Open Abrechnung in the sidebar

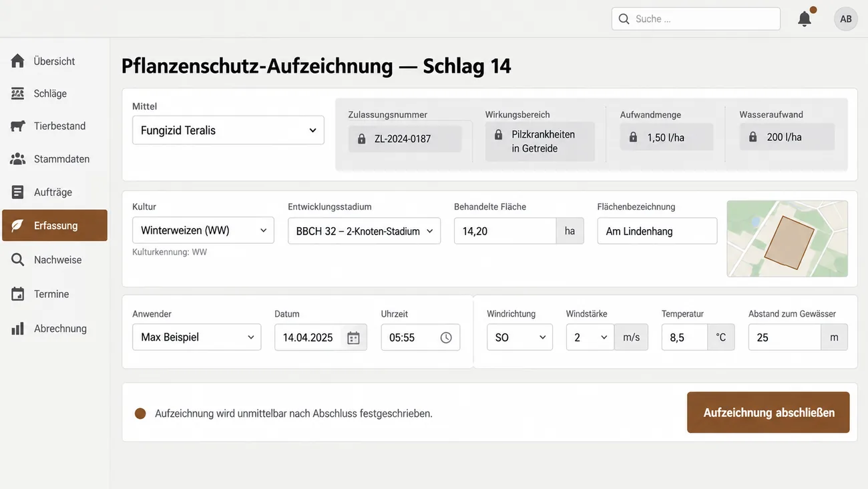pos(55,329)
